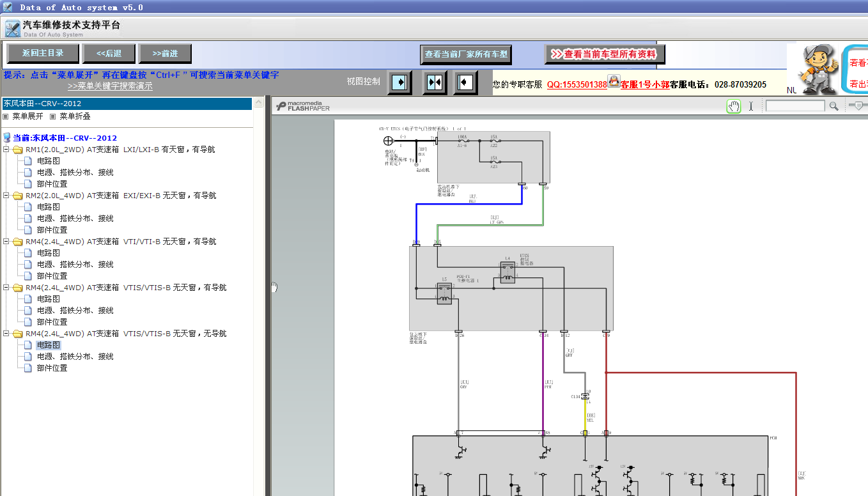The height and width of the screenshot is (496, 868).
Task: Open 电路图 under RM1(2.0L_2WD)
Action: pos(49,161)
